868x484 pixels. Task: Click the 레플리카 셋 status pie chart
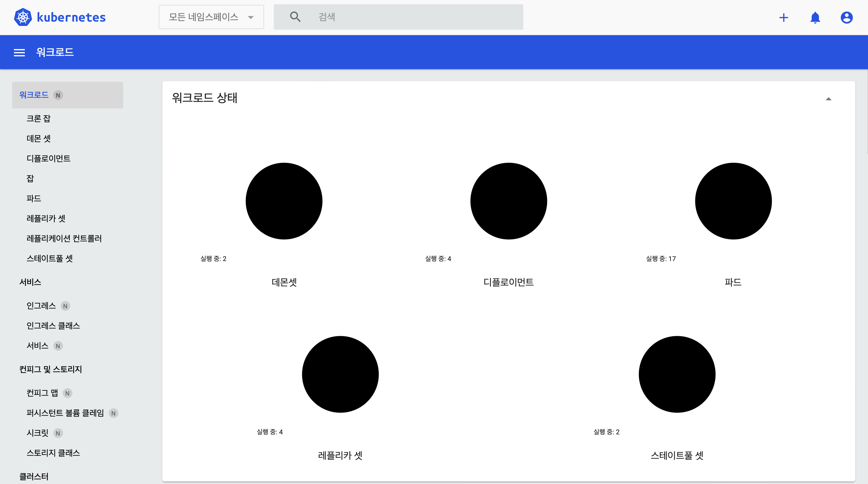click(340, 374)
